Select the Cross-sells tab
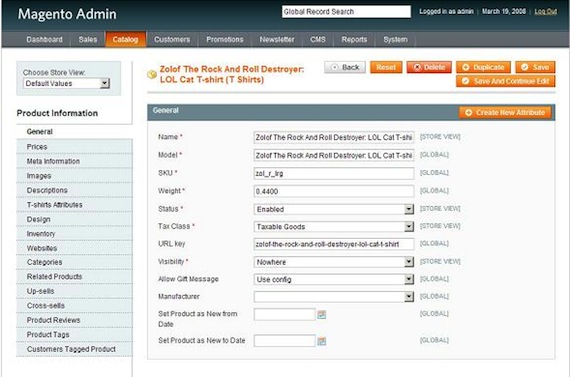Image resolution: width=570 pixels, height=377 pixels. pyautogui.click(x=74, y=305)
